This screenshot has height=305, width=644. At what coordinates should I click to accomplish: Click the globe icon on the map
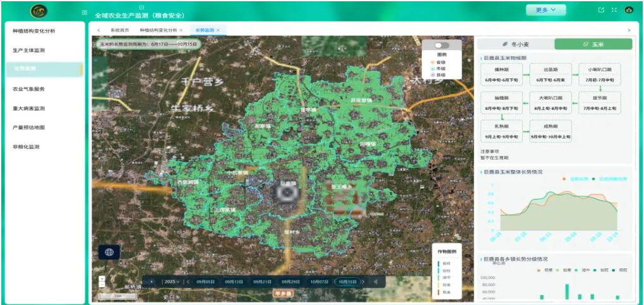click(x=109, y=253)
